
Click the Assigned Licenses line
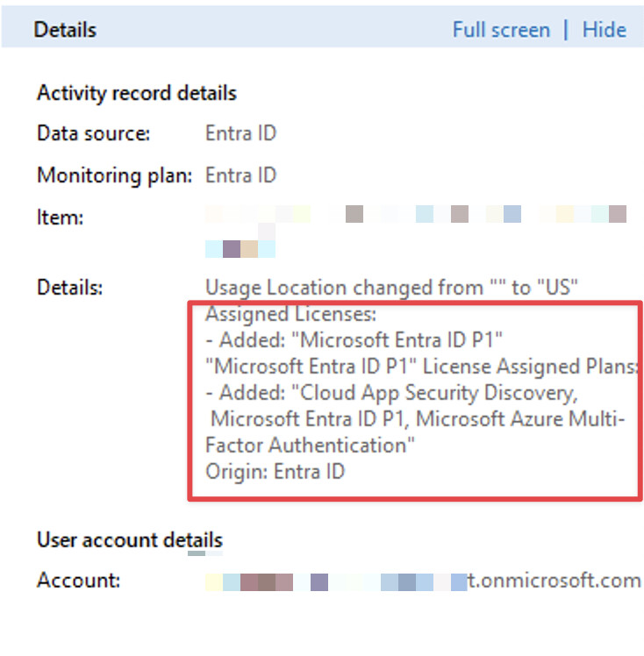pyautogui.click(x=290, y=314)
